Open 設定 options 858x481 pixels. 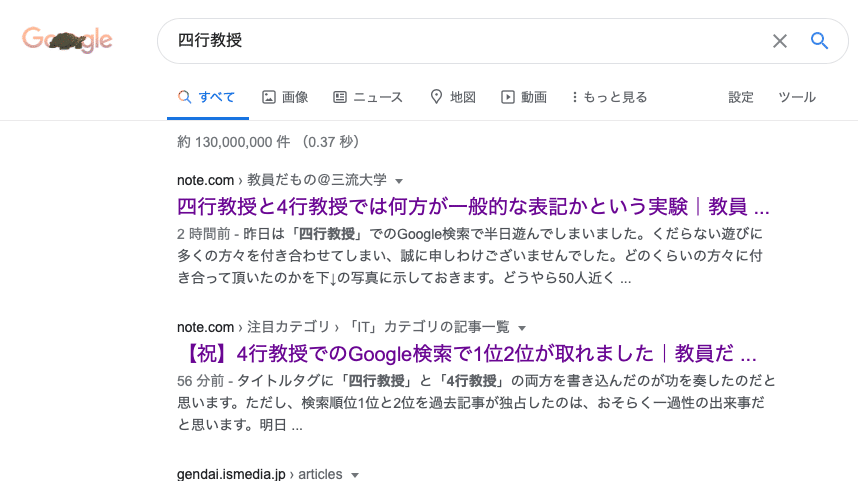[x=741, y=97]
